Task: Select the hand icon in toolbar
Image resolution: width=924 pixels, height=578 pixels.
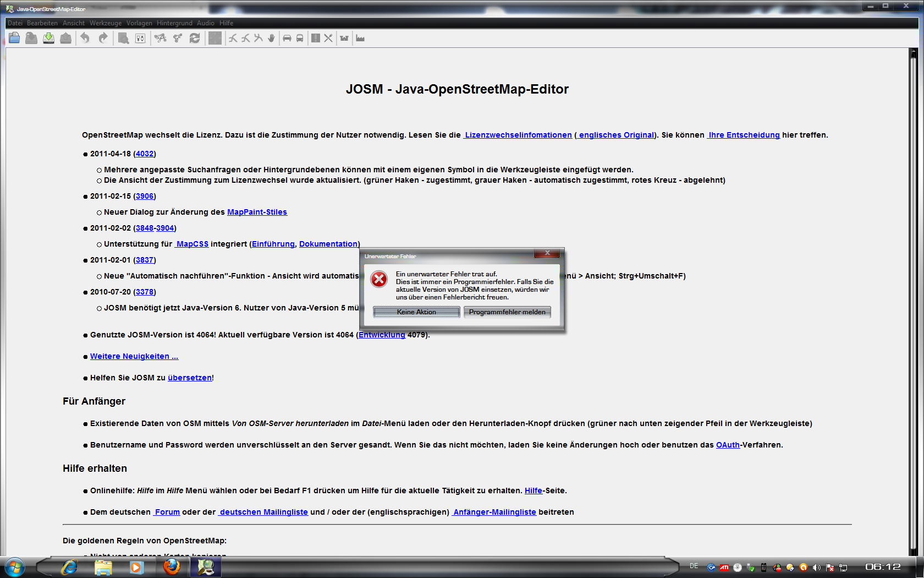Action: [271, 38]
